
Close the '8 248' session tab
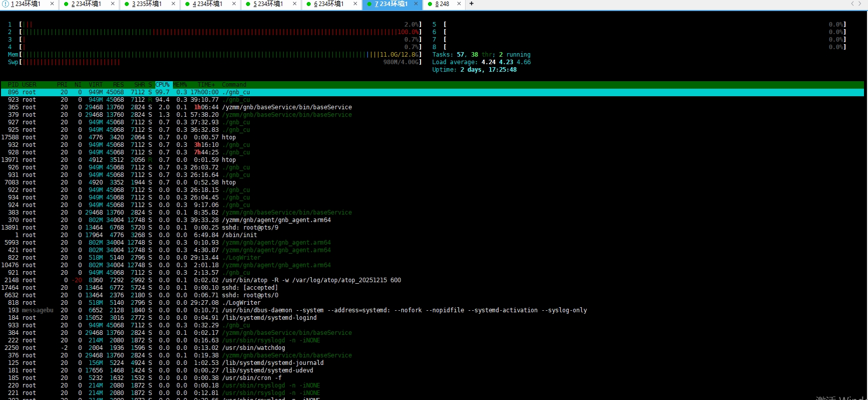[x=459, y=4]
